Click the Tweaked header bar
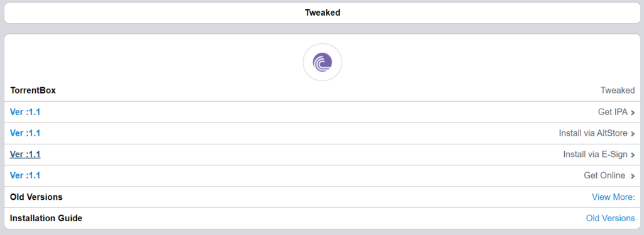Viewport: 644px width, 235px height. tap(323, 13)
